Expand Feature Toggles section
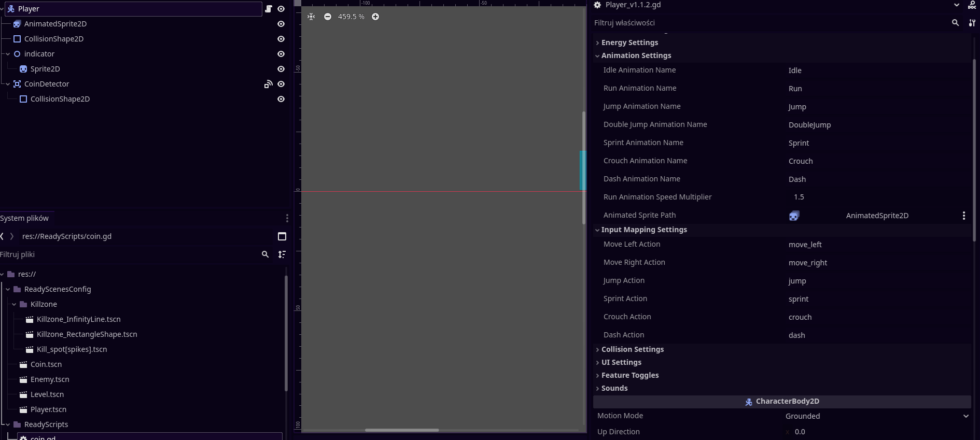The width and height of the screenshot is (980, 440). [782, 375]
